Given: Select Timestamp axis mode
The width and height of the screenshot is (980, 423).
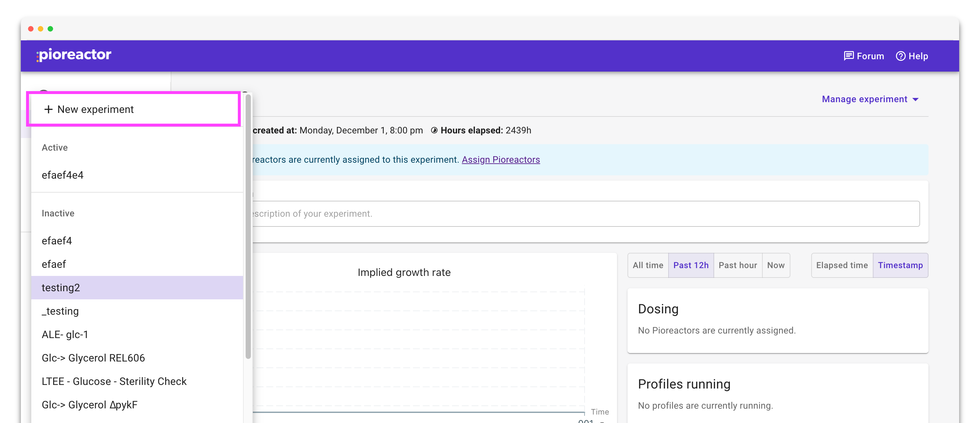Looking at the screenshot, I should 900,265.
